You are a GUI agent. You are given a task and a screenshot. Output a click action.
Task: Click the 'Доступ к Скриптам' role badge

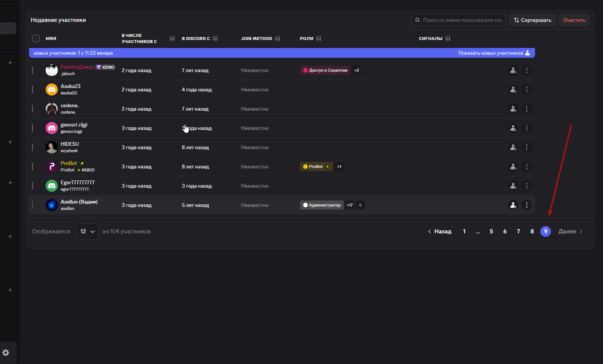(x=325, y=70)
